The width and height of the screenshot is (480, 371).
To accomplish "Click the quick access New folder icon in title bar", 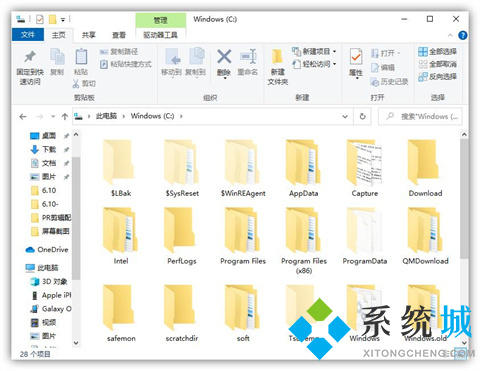I will pos(52,19).
